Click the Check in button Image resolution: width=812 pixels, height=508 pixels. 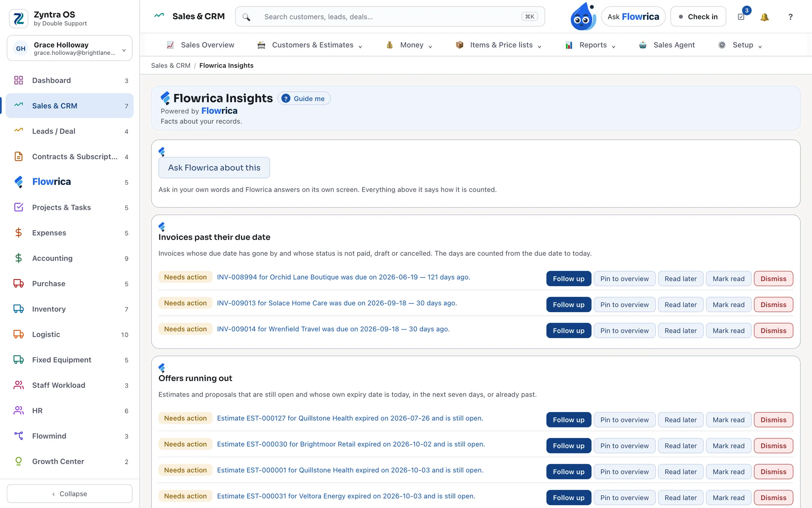click(698, 17)
